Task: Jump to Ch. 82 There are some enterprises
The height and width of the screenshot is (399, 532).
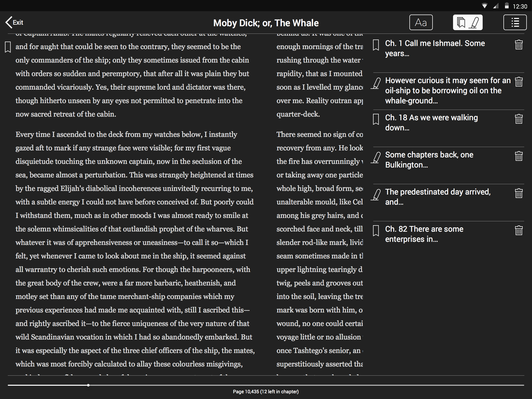Action: tap(424, 234)
